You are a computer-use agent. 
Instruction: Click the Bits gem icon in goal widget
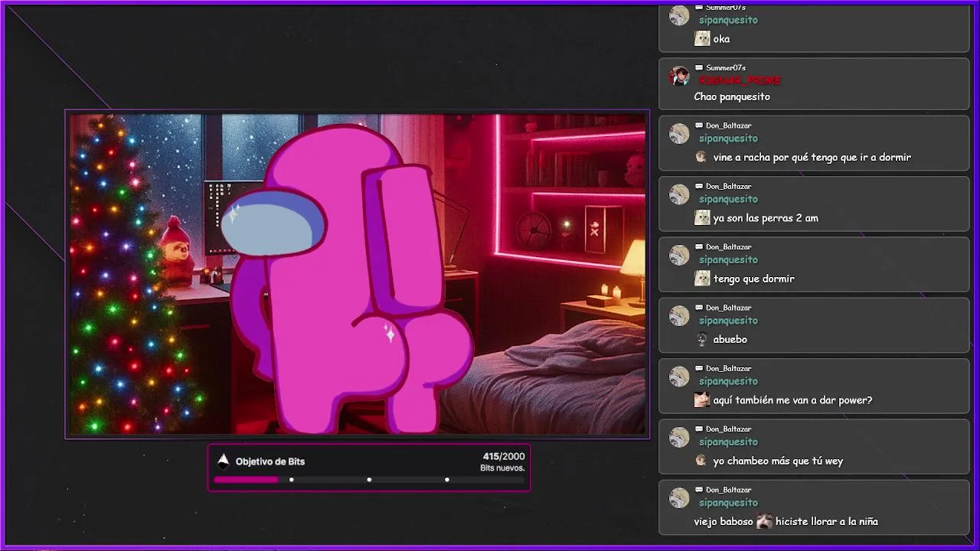(223, 461)
